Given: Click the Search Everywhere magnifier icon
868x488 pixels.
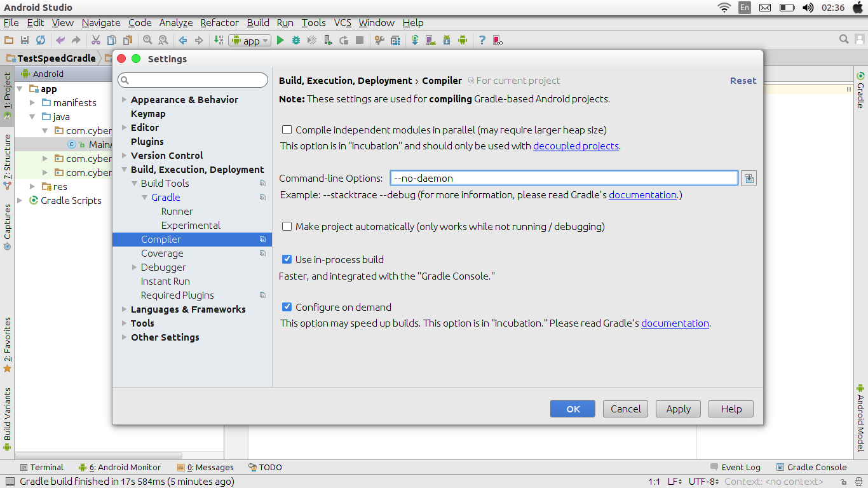Looking at the screenshot, I should [x=844, y=39].
